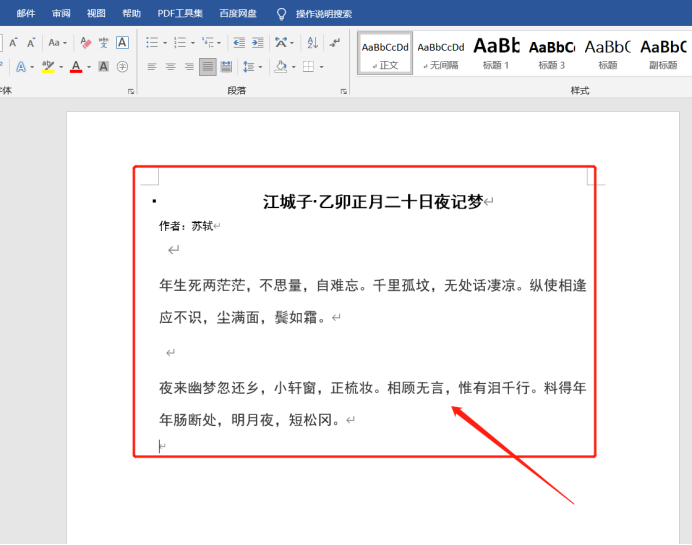
Task: Expand shading color dropdown arrow
Action: pyautogui.click(x=293, y=68)
